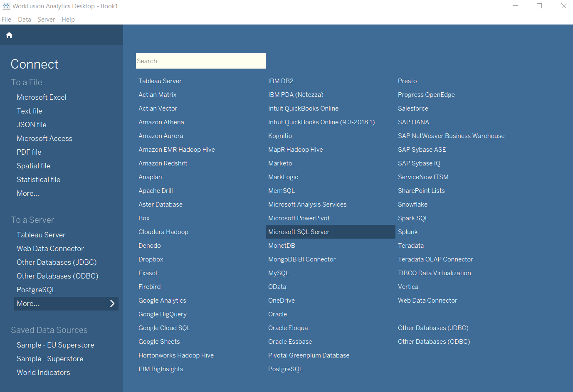This screenshot has height=392, width=573.
Task: Choose ServiceNow ITSM connector
Action: [423, 177]
